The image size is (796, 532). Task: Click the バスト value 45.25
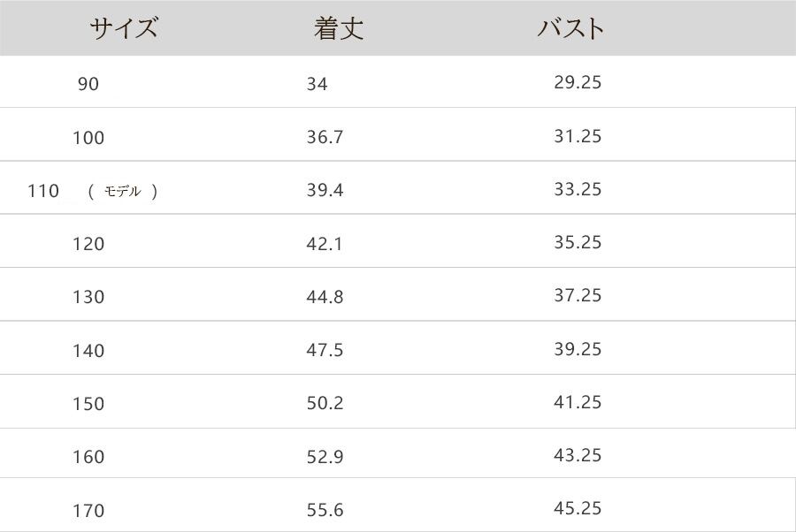tap(578, 508)
